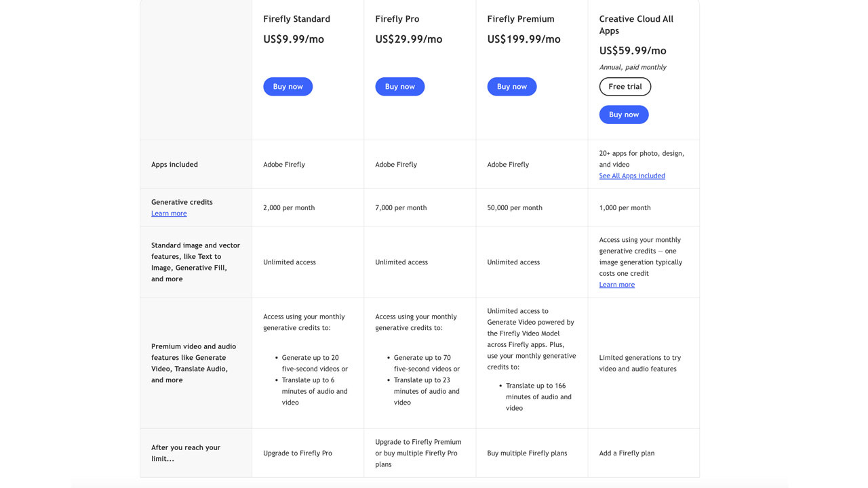Buy the Firefly Standard plan now
The height and width of the screenshot is (488, 868).
(x=288, y=87)
